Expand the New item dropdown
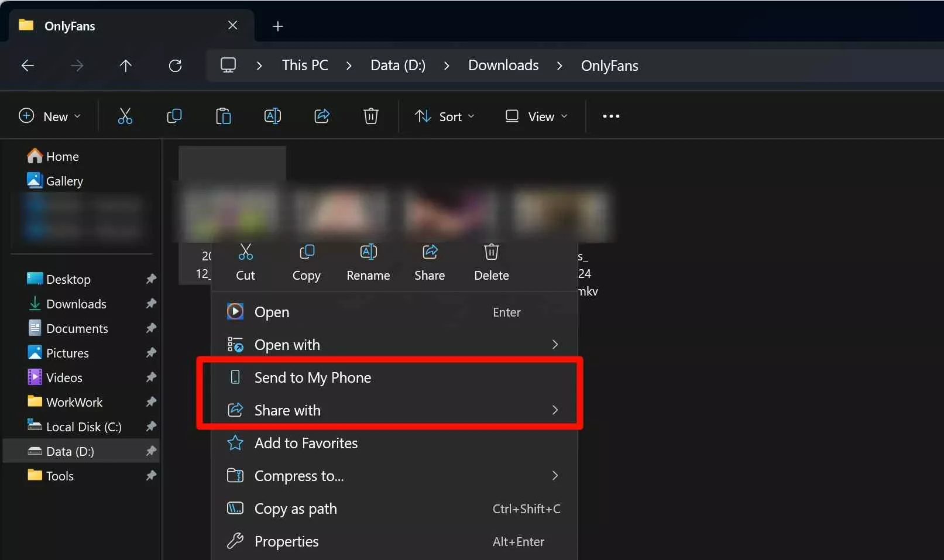Image resolution: width=944 pixels, height=560 pixels. click(50, 116)
